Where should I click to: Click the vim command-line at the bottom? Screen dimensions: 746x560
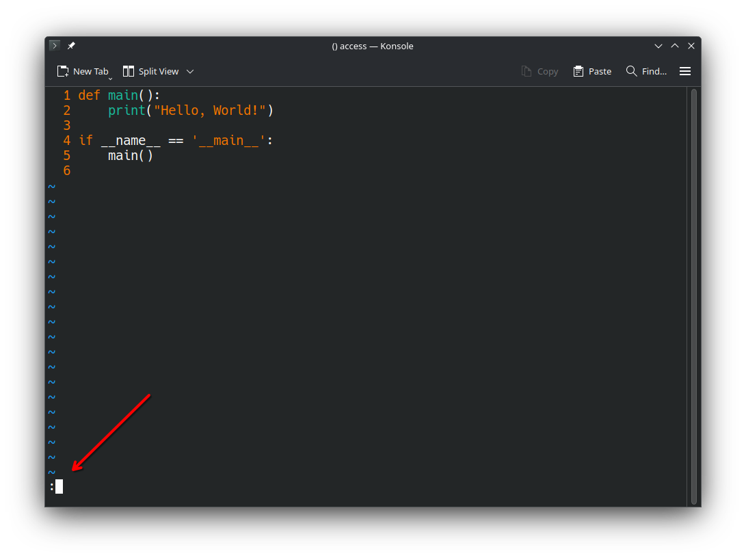coord(58,486)
